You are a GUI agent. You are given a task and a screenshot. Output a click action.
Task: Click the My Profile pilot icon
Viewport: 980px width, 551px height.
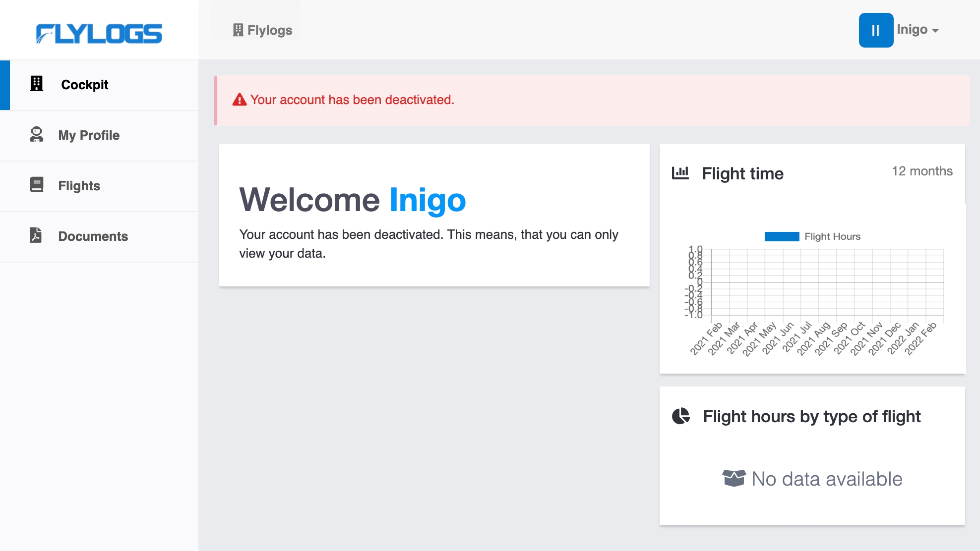tap(36, 134)
